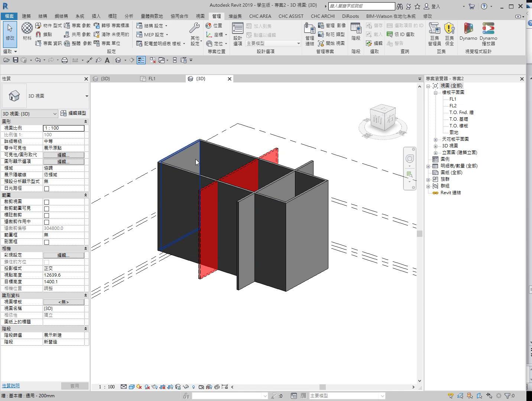Click the Save icon in quick access toolbar
532x401 pixels.
(16, 60)
